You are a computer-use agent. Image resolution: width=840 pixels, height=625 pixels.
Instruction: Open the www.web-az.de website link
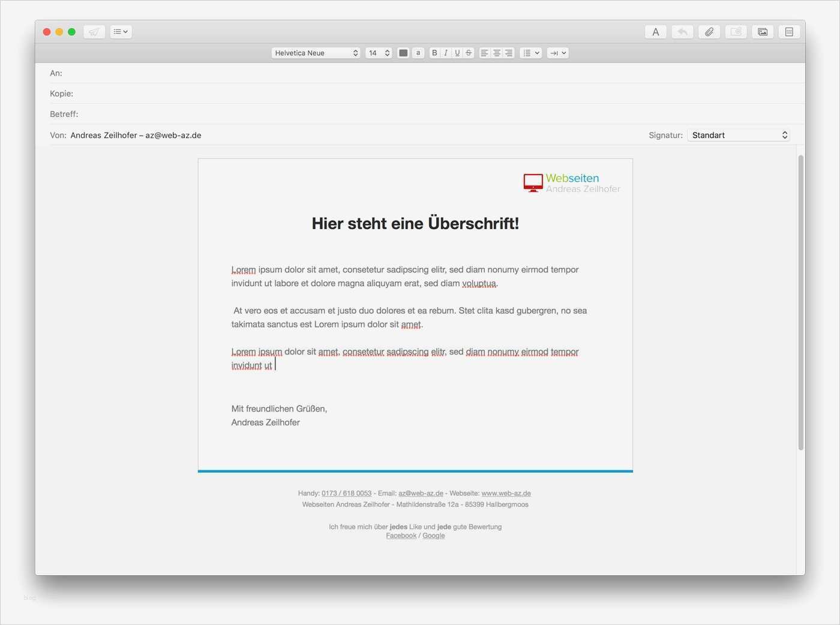click(506, 493)
